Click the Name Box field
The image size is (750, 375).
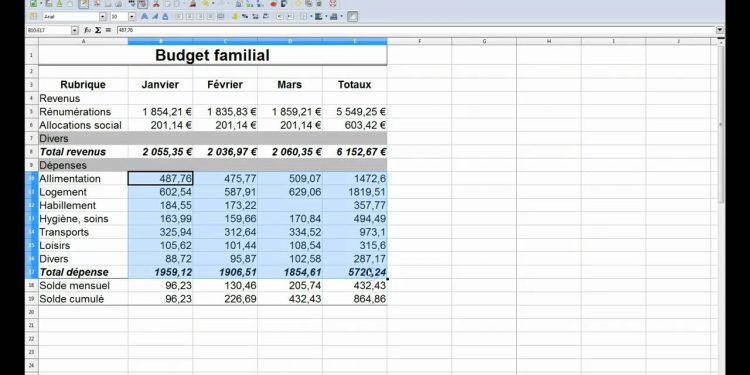[48, 30]
